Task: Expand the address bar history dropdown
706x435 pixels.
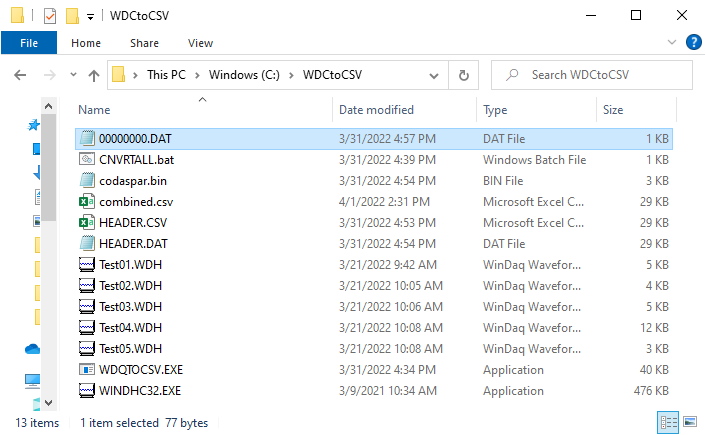Action: coord(434,75)
